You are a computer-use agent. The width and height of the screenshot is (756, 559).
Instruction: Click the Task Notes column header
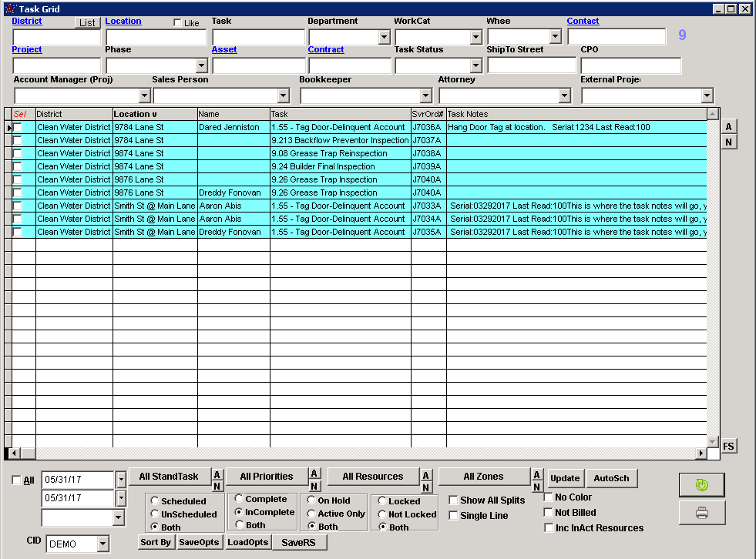(x=576, y=114)
